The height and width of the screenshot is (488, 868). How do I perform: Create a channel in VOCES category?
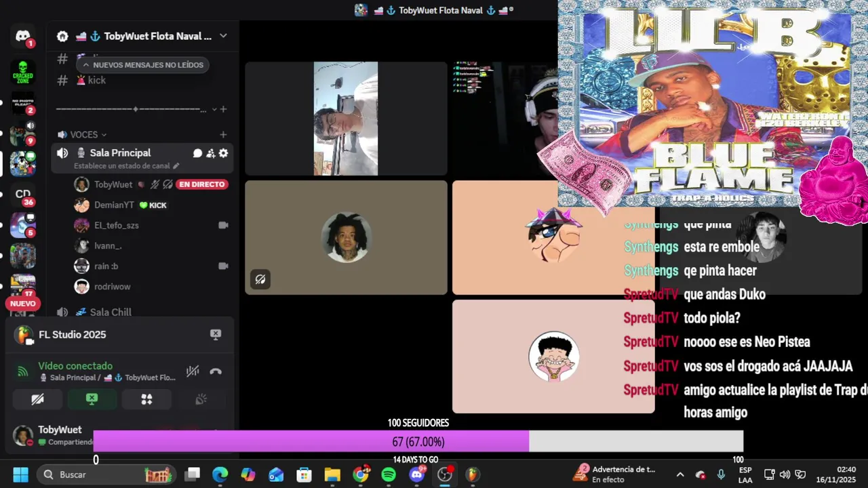pos(223,135)
